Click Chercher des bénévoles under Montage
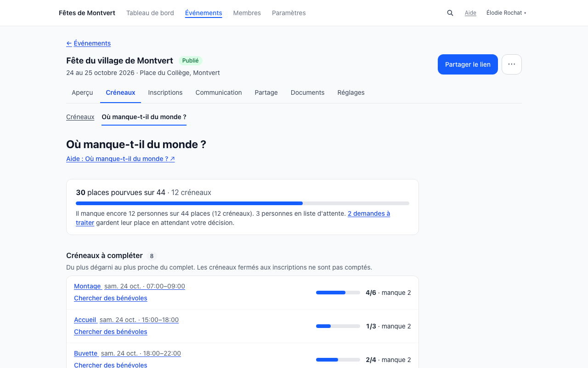Screen dimensions: 588x368 [x=111, y=298]
